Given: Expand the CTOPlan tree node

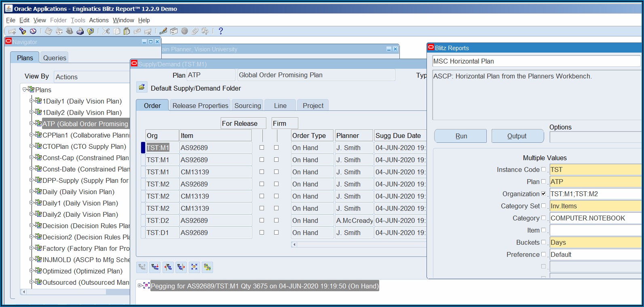Looking at the screenshot, I should click(x=31, y=146).
